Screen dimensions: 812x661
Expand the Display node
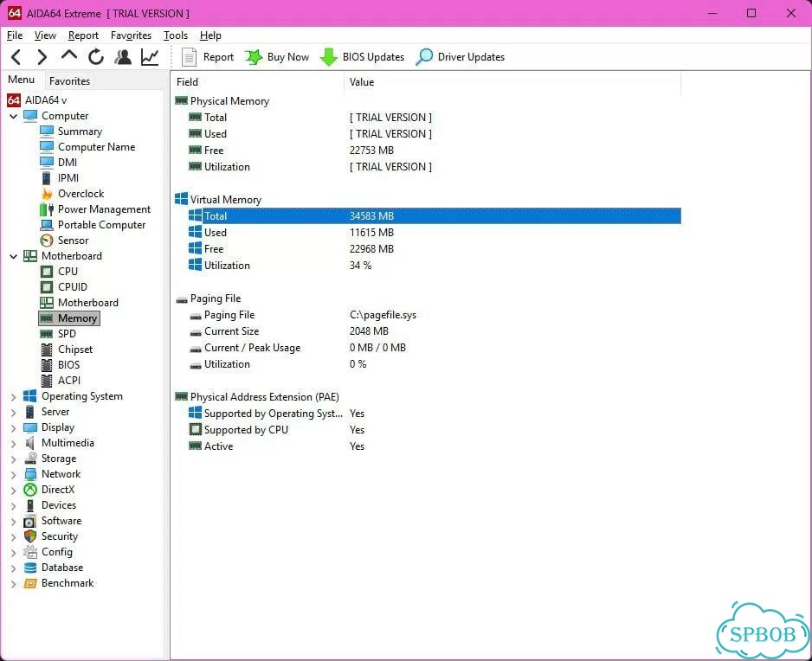pos(14,428)
